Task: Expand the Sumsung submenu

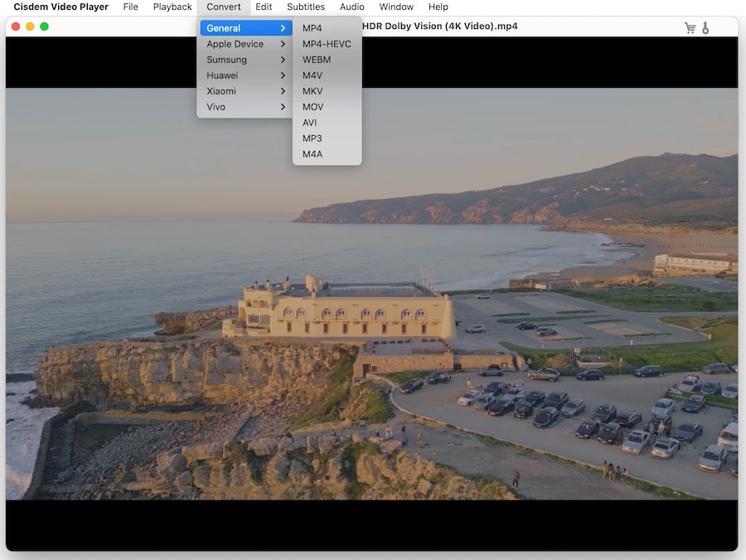Action: 226,59
